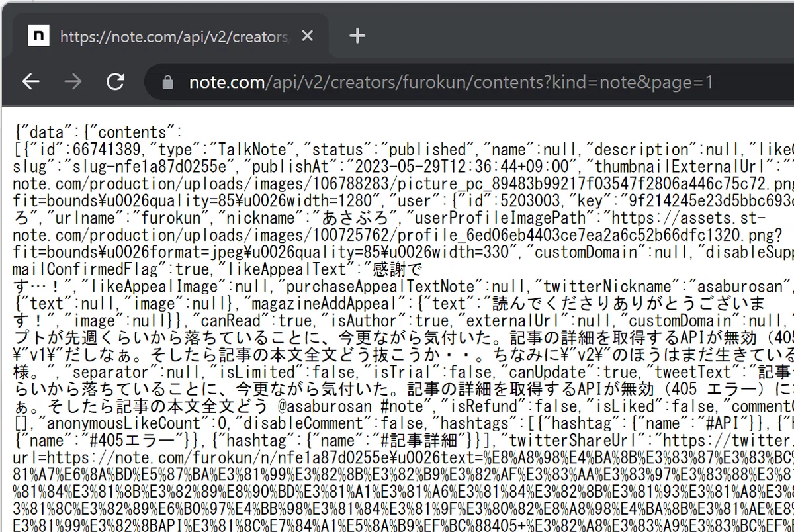794x532 pixels.
Task: Click the browser forward arrow
Action: pyautogui.click(x=73, y=81)
